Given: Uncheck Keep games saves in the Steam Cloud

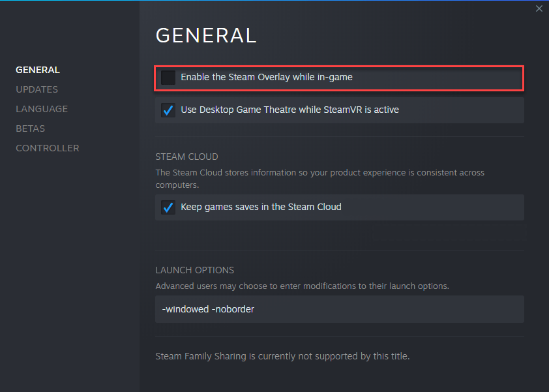Looking at the screenshot, I should coord(168,207).
